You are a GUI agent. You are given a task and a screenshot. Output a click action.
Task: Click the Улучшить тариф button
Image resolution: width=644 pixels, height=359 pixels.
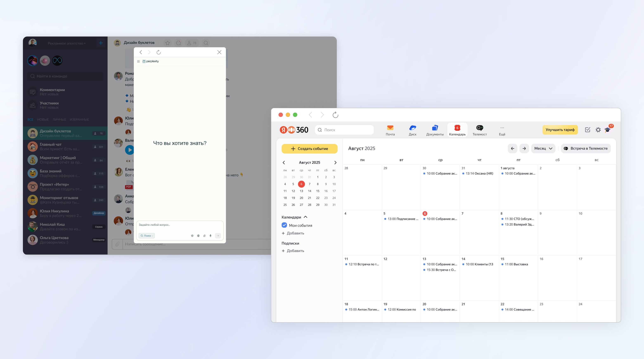560,130
